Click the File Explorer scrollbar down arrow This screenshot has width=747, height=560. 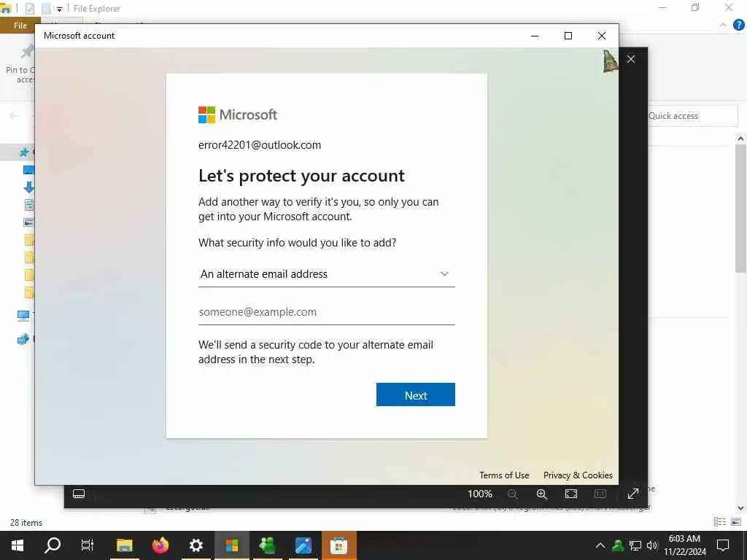pyautogui.click(x=740, y=508)
